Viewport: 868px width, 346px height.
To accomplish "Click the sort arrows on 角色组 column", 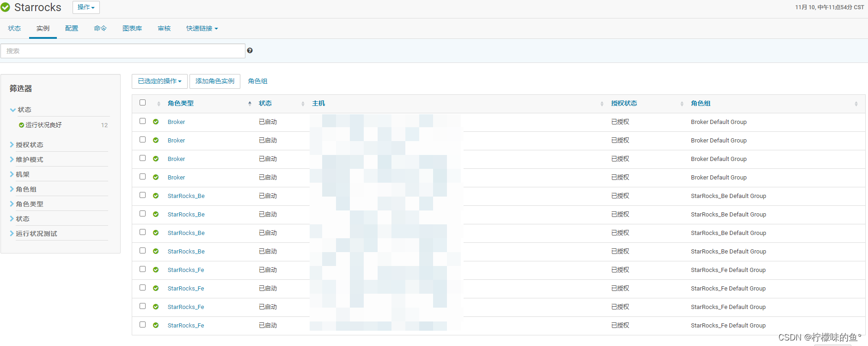I will tap(856, 104).
